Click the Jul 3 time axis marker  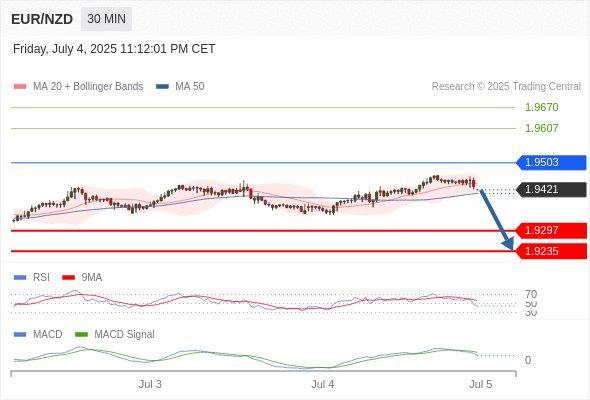click(x=150, y=384)
